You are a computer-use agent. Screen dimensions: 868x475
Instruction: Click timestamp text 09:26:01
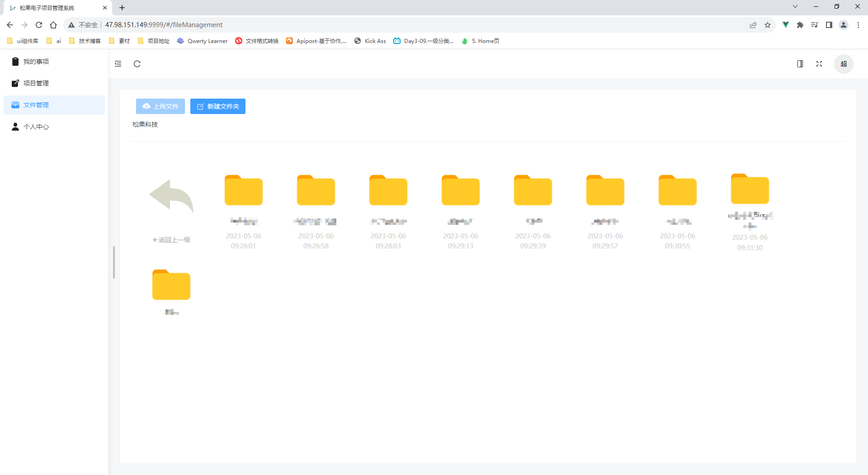pyautogui.click(x=244, y=246)
